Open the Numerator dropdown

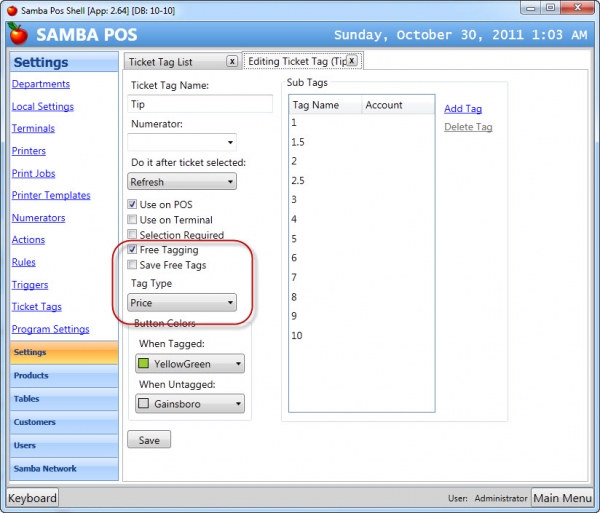(x=182, y=142)
